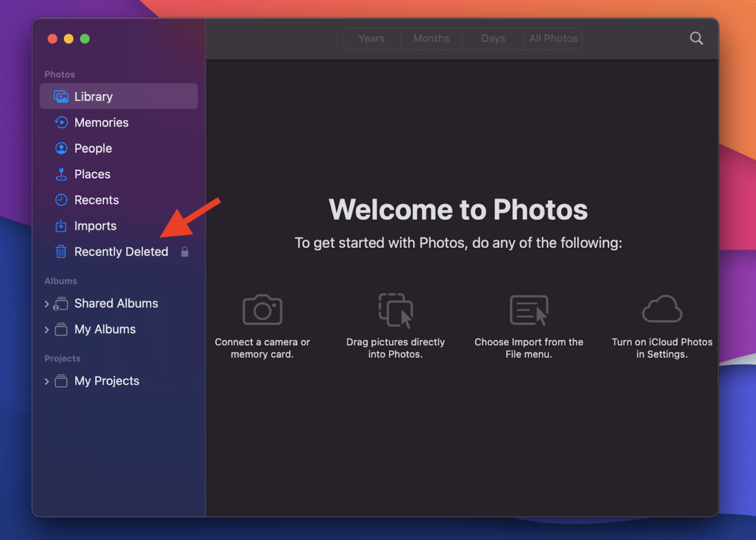The width and height of the screenshot is (756, 540).
Task: Click the camera icon in welcome screen
Action: pos(262,310)
